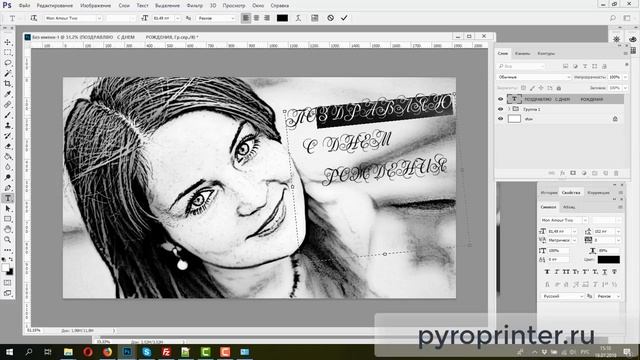This screenshot has width=640, height=360.
Task: Toggle text orientation in options bar
Action: click(34, 18)
